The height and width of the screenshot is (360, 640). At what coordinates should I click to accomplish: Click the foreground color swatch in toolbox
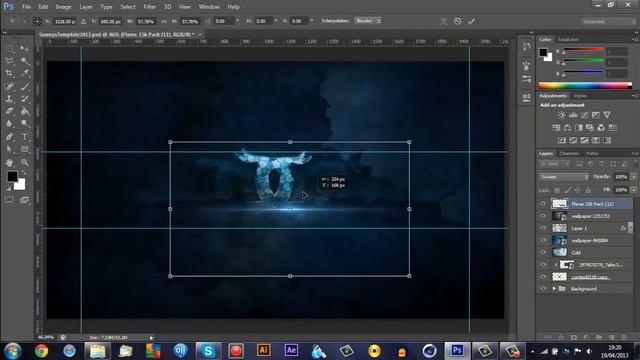(x=12, y=176)
